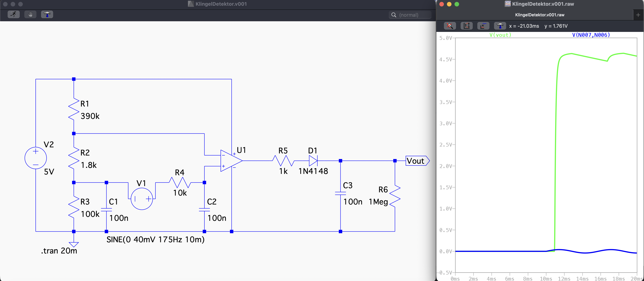Select the hand pan tool
The image size is (644, 281).
pos(30,14)
